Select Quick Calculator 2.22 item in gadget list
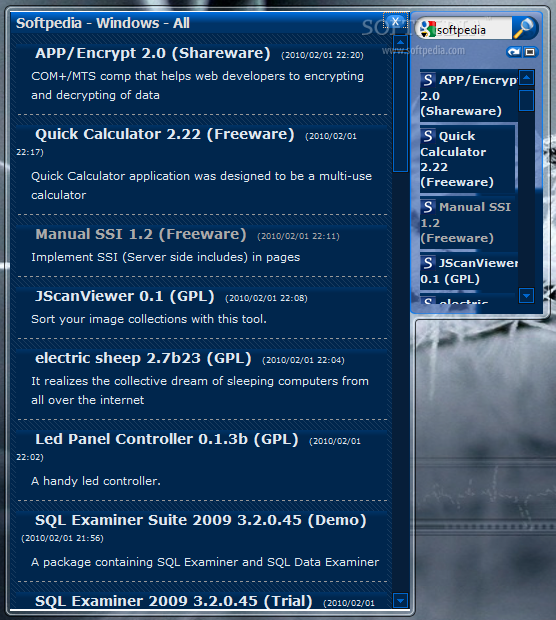 point(469,159)
